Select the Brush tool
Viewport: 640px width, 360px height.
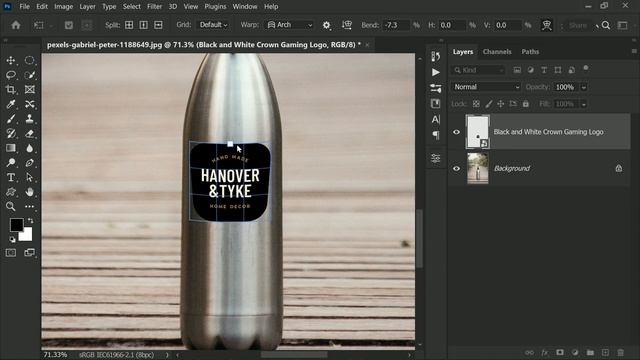11,119
